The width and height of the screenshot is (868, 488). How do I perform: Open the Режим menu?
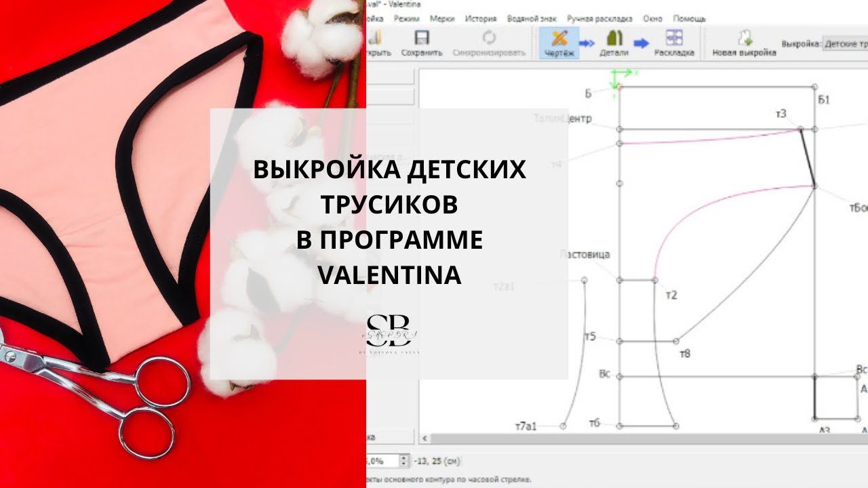click(x=406, y=19)
